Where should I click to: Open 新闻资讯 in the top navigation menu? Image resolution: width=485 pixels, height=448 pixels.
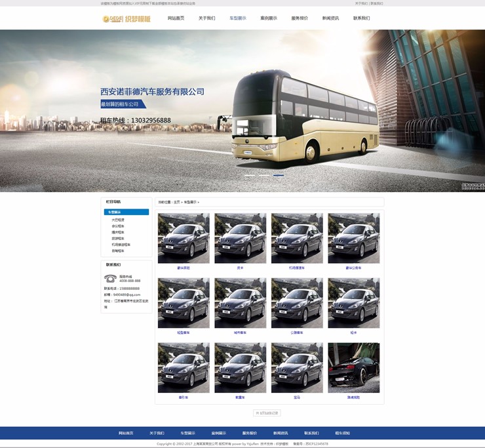pos(330,18)
